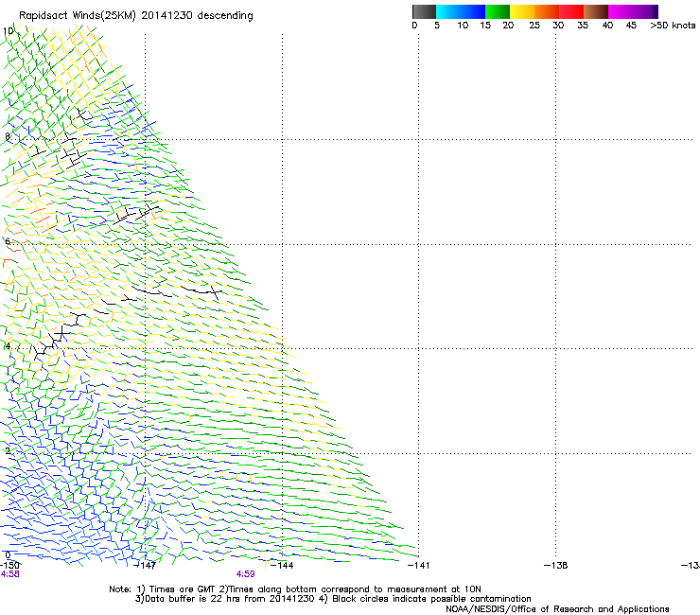Screen dimensions: 700x615
Task: Click the 'Times are GMT' note line
Action: click(295, 589)
